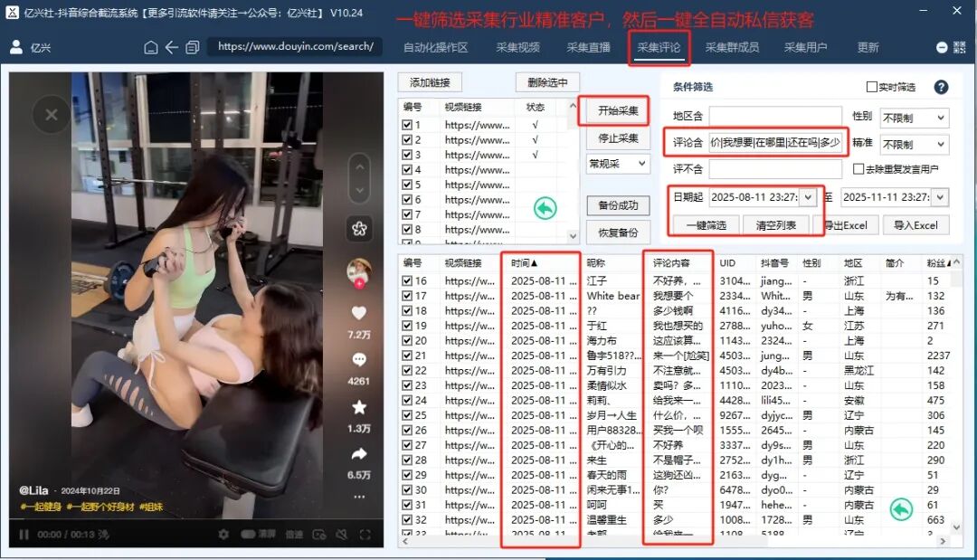Screen dimensions: 977x560
Task: Click the round minus icon near QR code
Action: 942,47
